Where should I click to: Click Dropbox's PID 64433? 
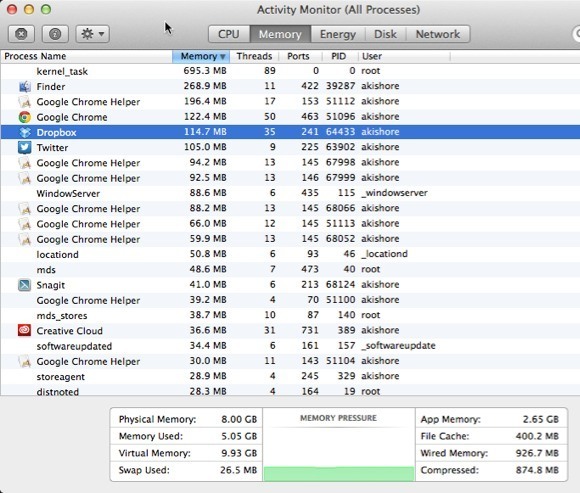340,132
